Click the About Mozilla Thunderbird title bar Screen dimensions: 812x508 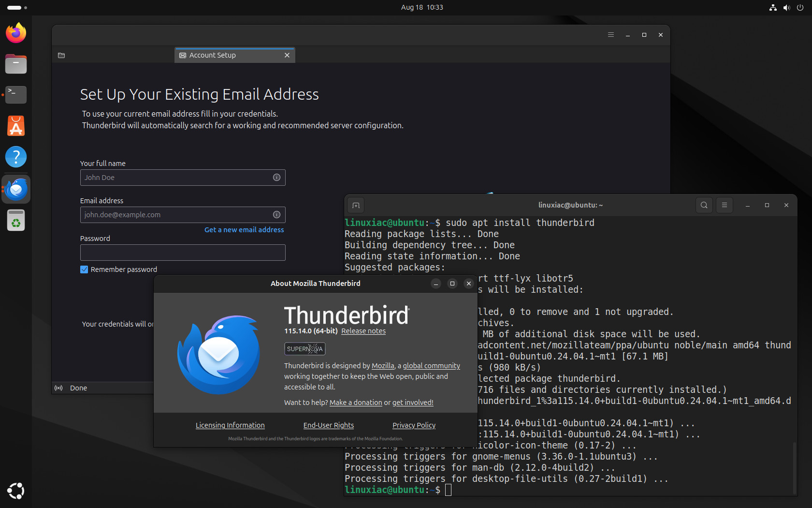[316, 284]
